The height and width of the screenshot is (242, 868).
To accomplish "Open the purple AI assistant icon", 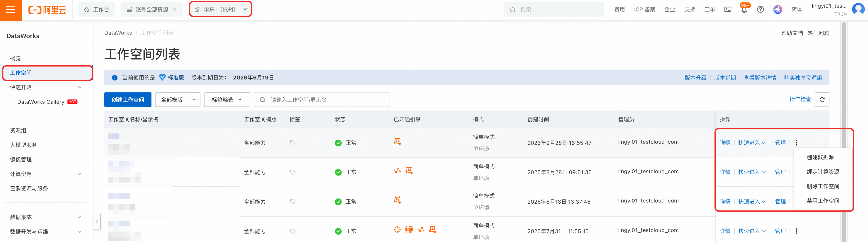I will (778, 10).
